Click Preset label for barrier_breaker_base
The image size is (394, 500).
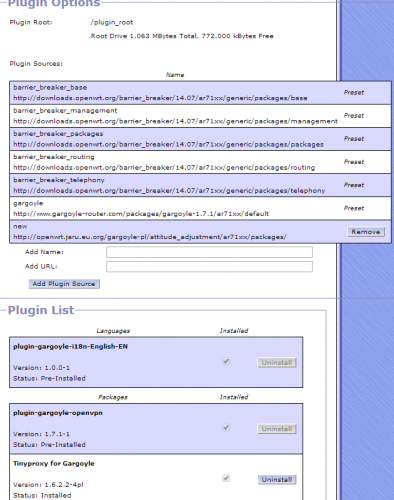(354, 93)
